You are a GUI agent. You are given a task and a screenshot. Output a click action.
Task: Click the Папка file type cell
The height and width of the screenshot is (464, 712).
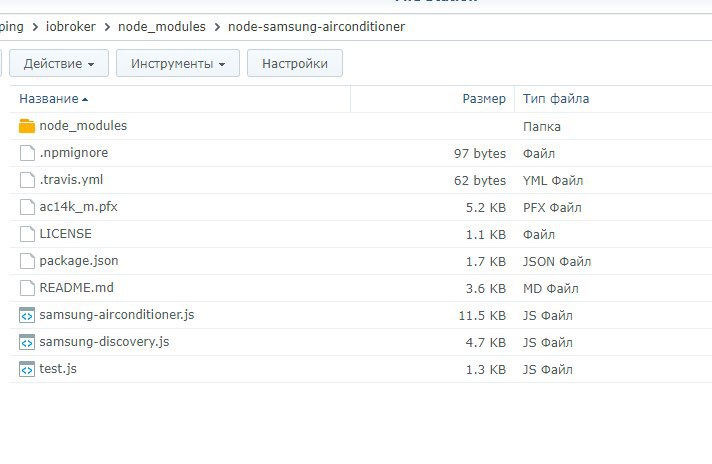click(542, 127)
